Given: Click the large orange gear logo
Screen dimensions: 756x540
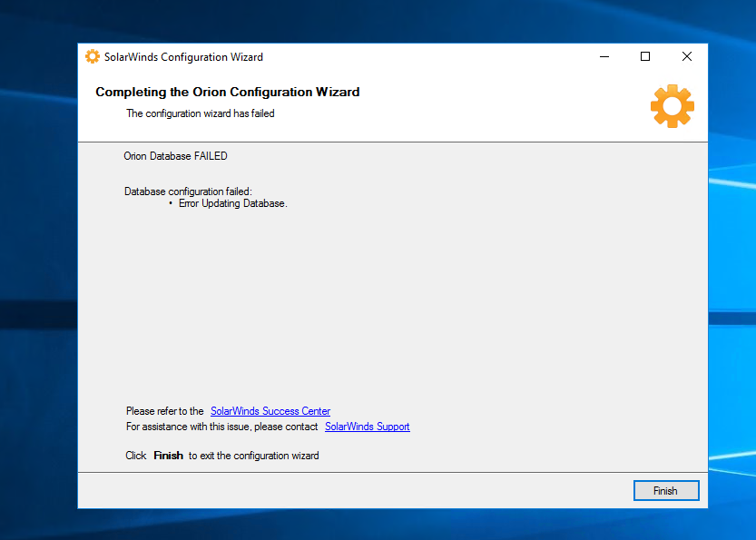Looking at the screenshot, I should coord(673,106).
